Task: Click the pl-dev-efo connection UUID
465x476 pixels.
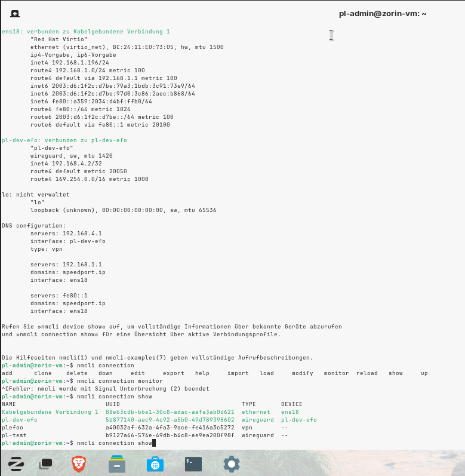Action: click(170, 420)
